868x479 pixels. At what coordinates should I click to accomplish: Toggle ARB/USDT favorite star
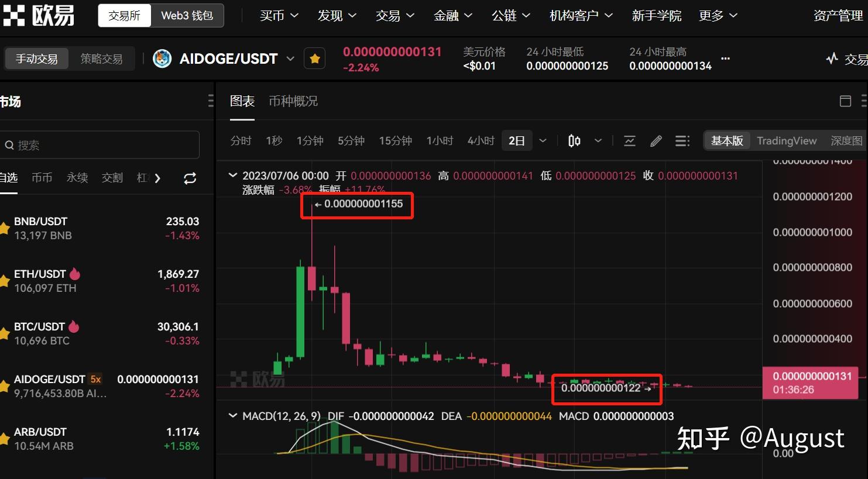4,439
